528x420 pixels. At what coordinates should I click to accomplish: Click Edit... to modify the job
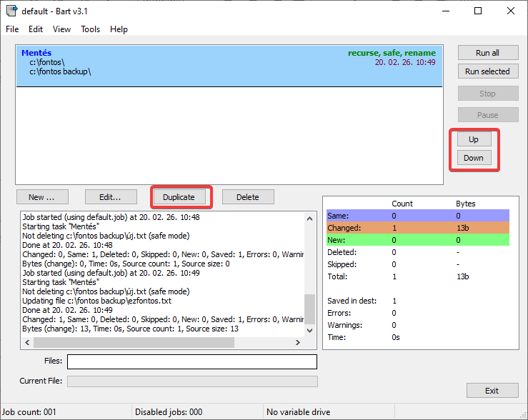click(111, 197)
